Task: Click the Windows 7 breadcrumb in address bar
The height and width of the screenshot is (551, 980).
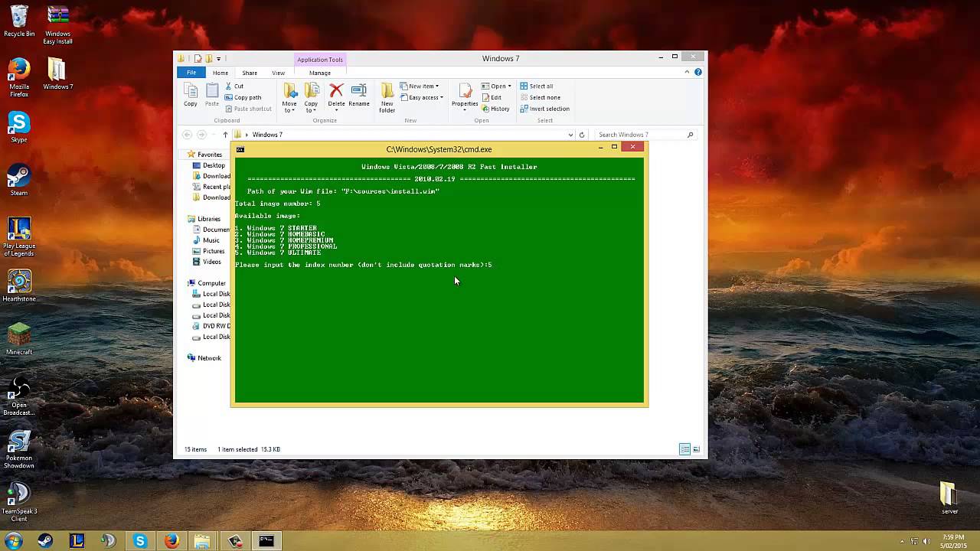Action: pos(267,135)
